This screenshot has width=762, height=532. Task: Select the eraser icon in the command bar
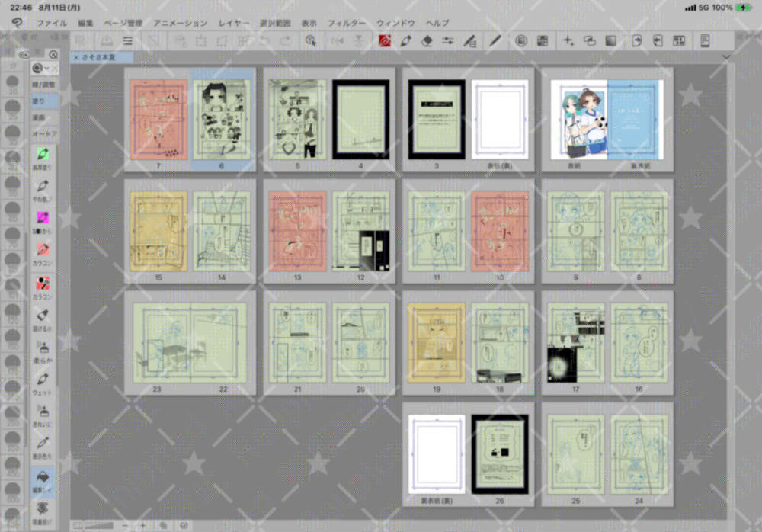click(427, 41)
